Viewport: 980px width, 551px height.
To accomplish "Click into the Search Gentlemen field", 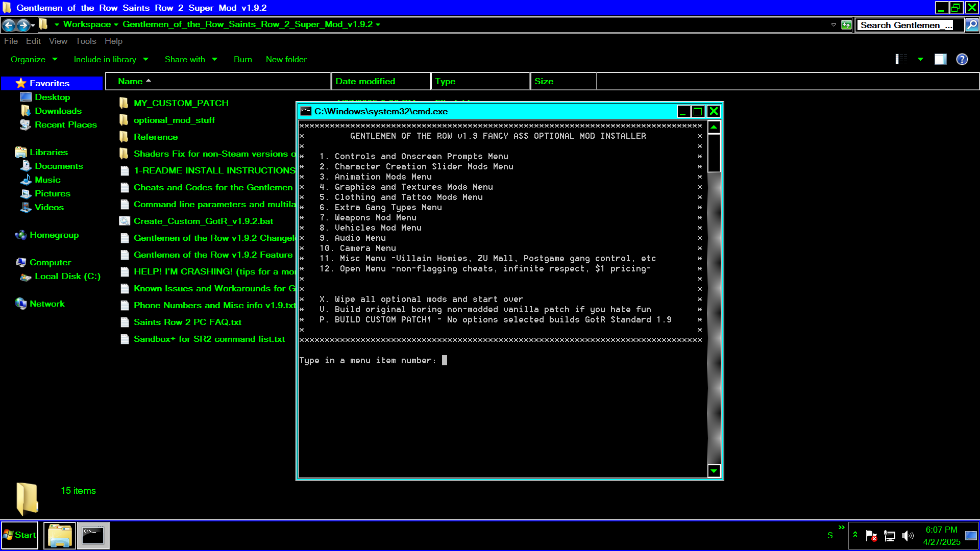I will pos(909,25).
